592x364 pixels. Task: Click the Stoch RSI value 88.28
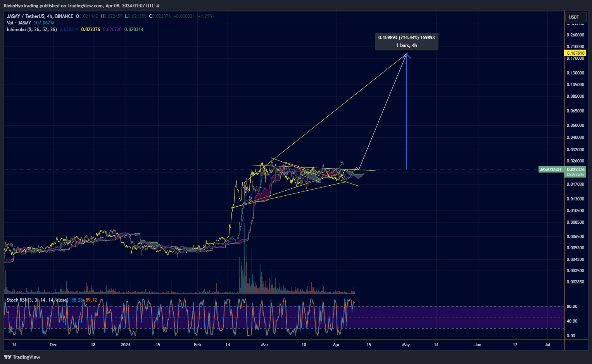[x=77, y=300]
